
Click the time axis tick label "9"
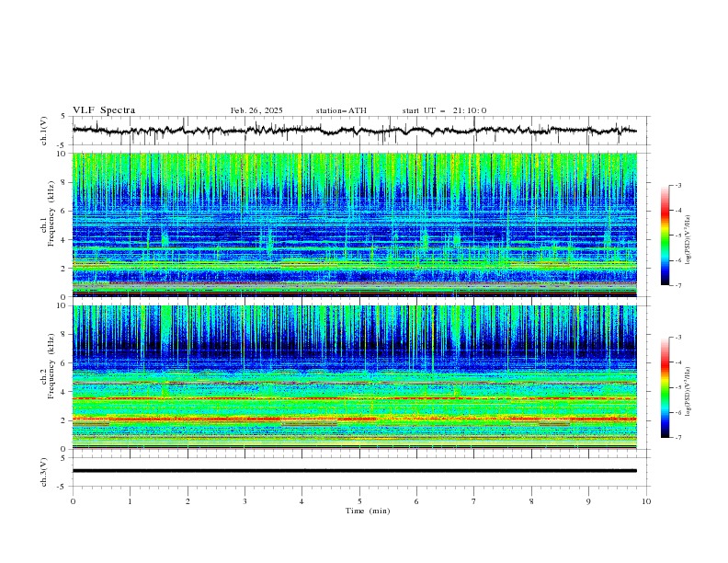click(x=588, y=501)
